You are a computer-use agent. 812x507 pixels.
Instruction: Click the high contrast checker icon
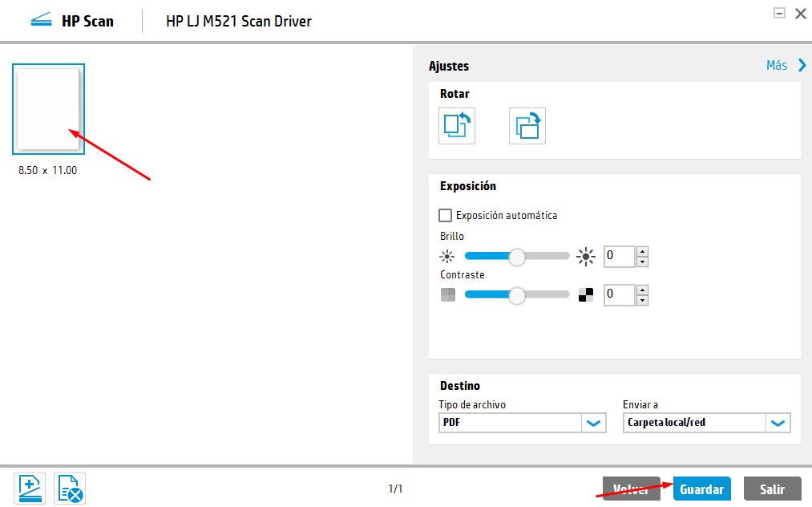click(586, 295)
